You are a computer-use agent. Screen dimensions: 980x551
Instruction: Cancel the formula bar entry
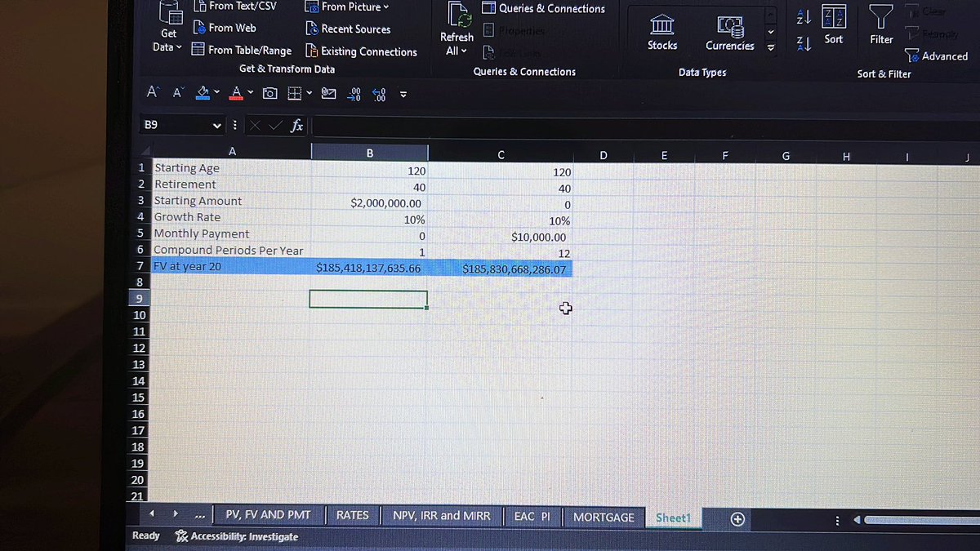[255, 126]
